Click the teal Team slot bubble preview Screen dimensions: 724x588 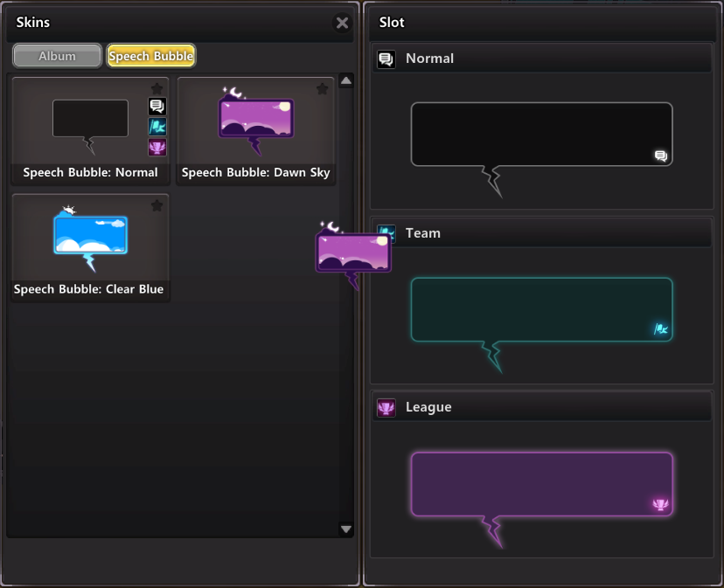[x=541, y=309]
